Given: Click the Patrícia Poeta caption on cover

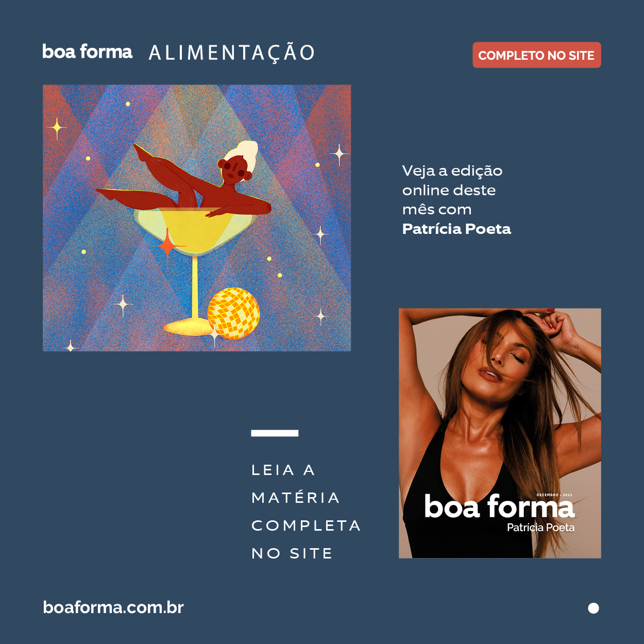Looking at the screenshot, I should click(540, 528).
